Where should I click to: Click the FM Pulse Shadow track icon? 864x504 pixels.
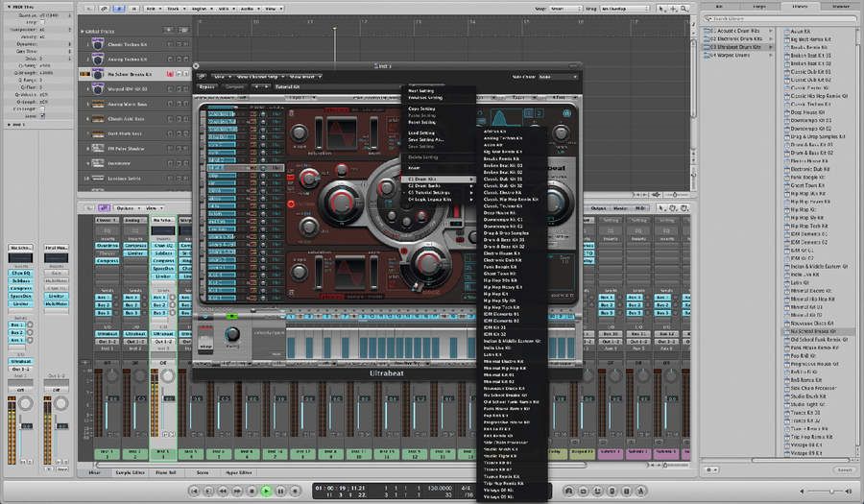98,148
